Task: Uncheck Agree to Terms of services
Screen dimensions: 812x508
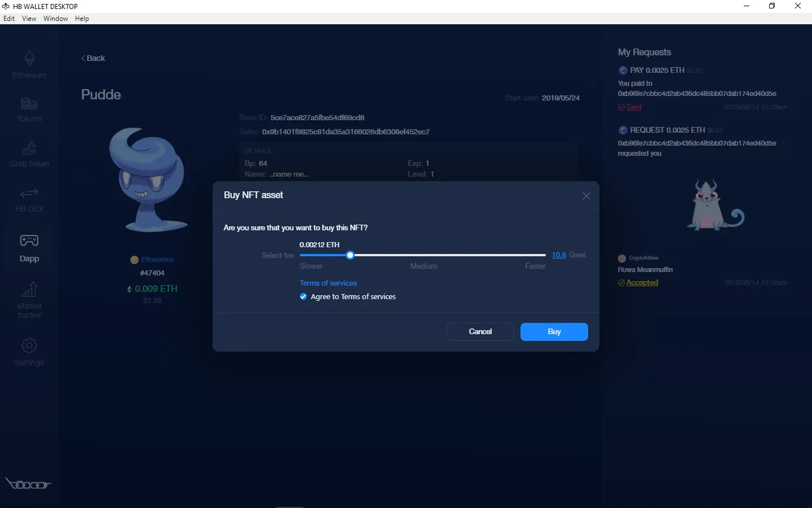Action: (x=303, y=297)
